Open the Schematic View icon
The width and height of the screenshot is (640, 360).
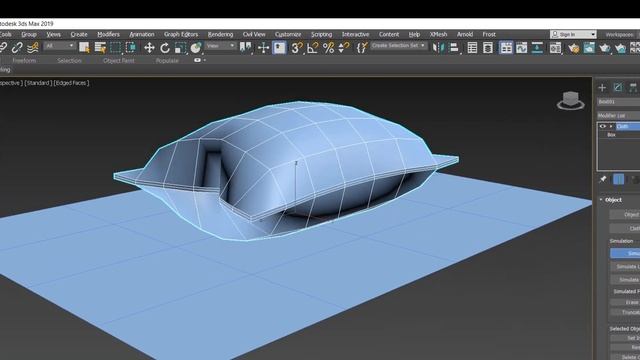click(x=537, y=48)
